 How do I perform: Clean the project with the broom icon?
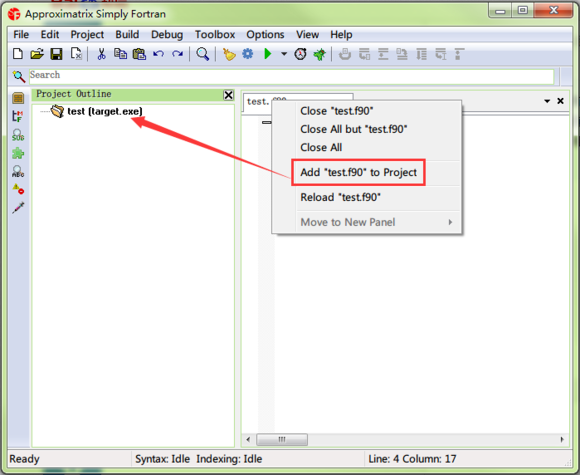[x=229, y=54]
